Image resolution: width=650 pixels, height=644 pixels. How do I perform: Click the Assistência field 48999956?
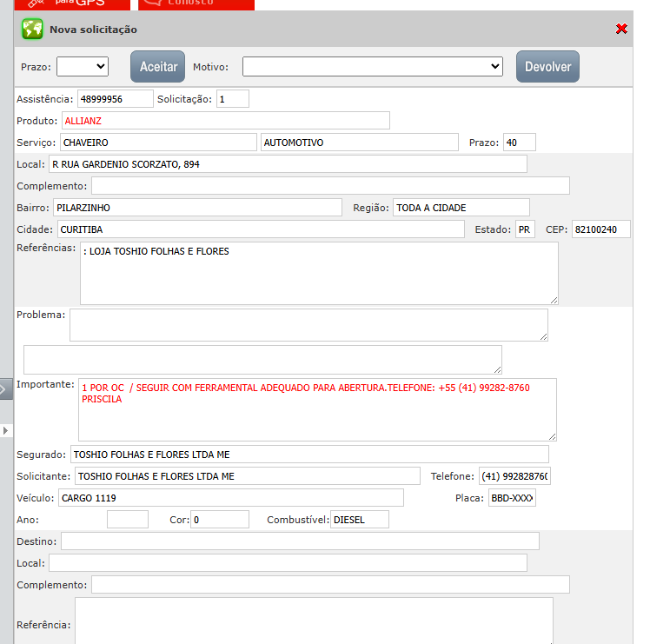(116, 99)
